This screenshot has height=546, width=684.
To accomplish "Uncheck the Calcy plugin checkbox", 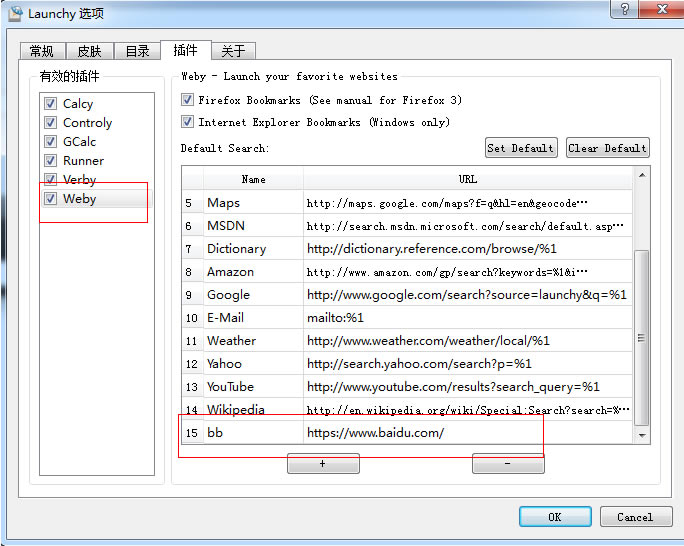I will (51, 104).
